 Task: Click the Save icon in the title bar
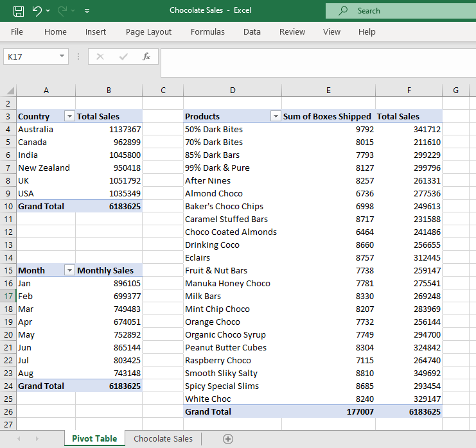[x=19, y=11]
